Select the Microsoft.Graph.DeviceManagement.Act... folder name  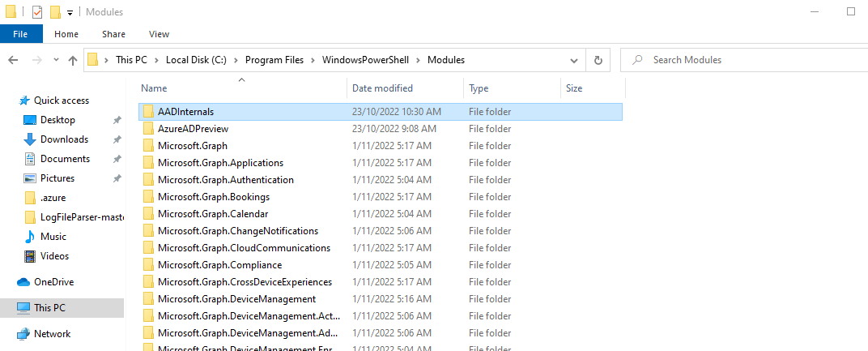[249, 316]
